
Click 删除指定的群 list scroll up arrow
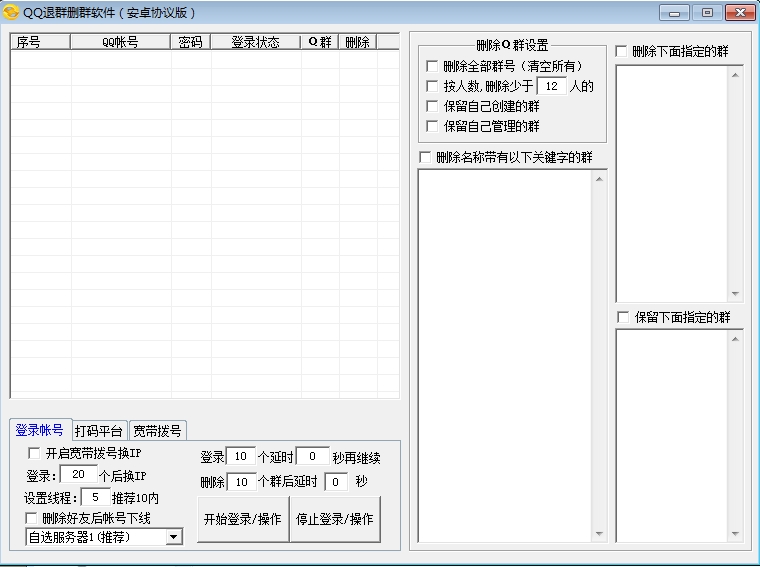point(735,75)
